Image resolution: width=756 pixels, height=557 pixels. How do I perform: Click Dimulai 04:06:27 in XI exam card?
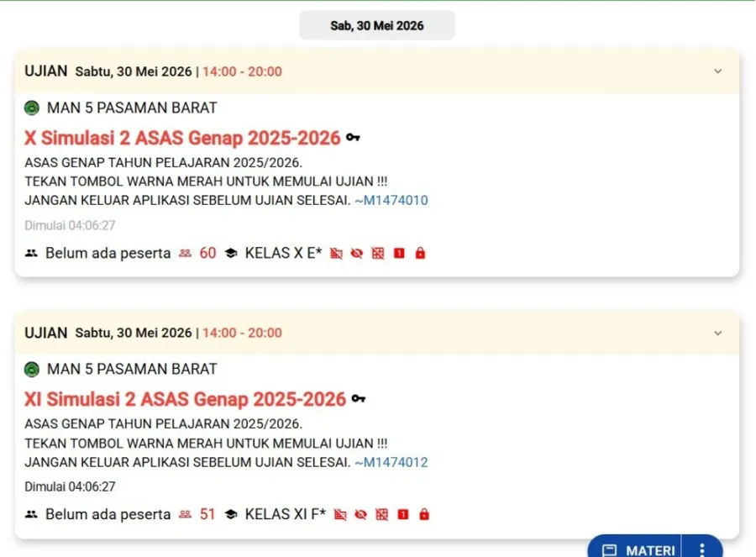coord(70,486)
